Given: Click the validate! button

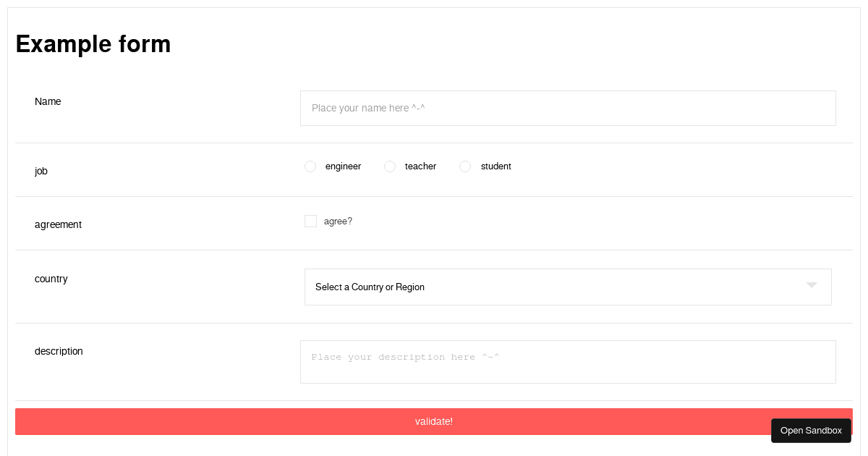Looking at the screenshot, I should click(x=434, y=421).
